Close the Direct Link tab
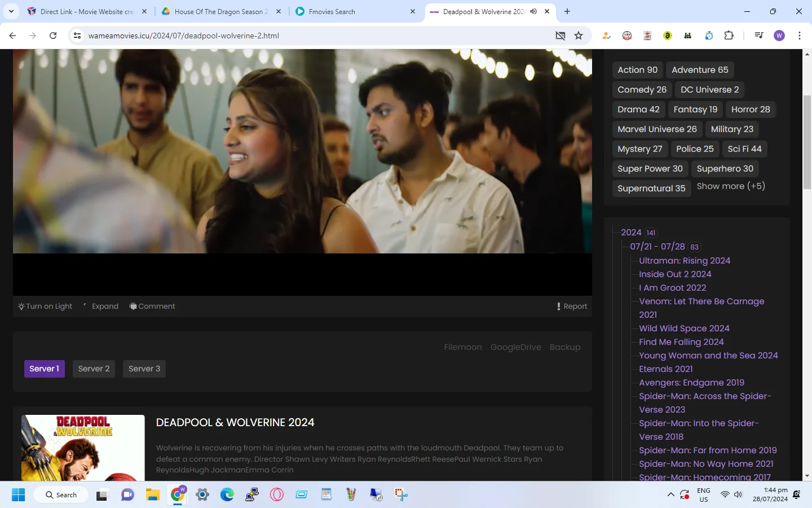 144,11
